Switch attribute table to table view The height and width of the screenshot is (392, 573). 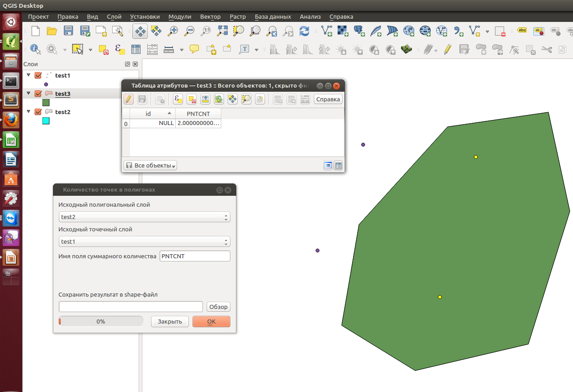pos(338,166)
